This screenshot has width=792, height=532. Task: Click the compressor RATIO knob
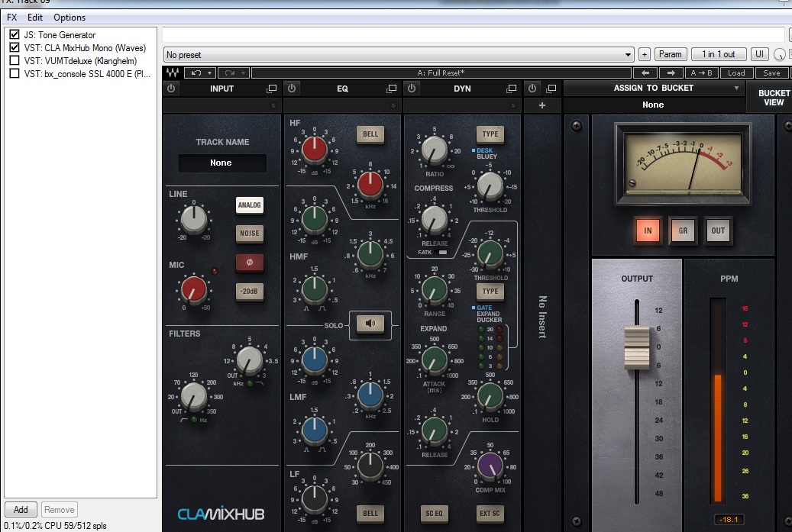pyautogui.click(x=434, y=150)
